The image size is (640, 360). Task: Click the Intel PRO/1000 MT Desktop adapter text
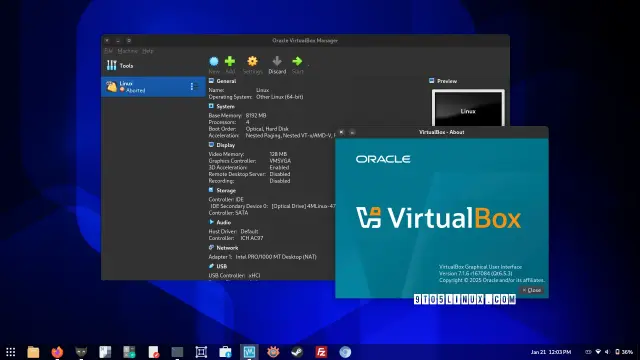[276, 257]
